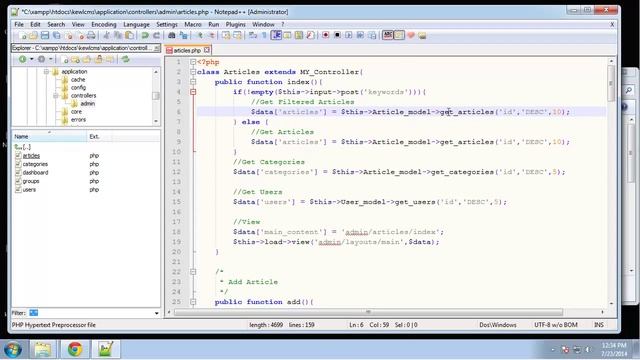
Task: Click the Save file toolbar icon
Action: [x=45, y=36]
